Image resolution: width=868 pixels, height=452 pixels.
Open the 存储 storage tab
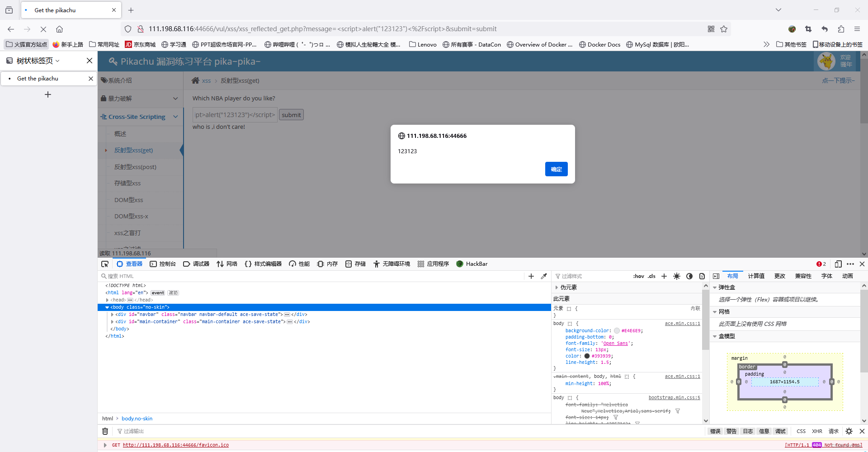pos(355,264)
